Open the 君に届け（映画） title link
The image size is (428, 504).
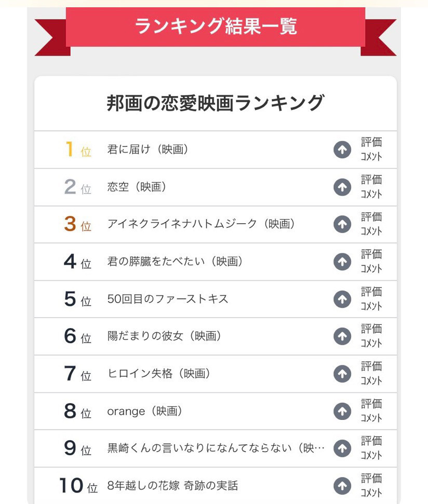coord(148,150)
